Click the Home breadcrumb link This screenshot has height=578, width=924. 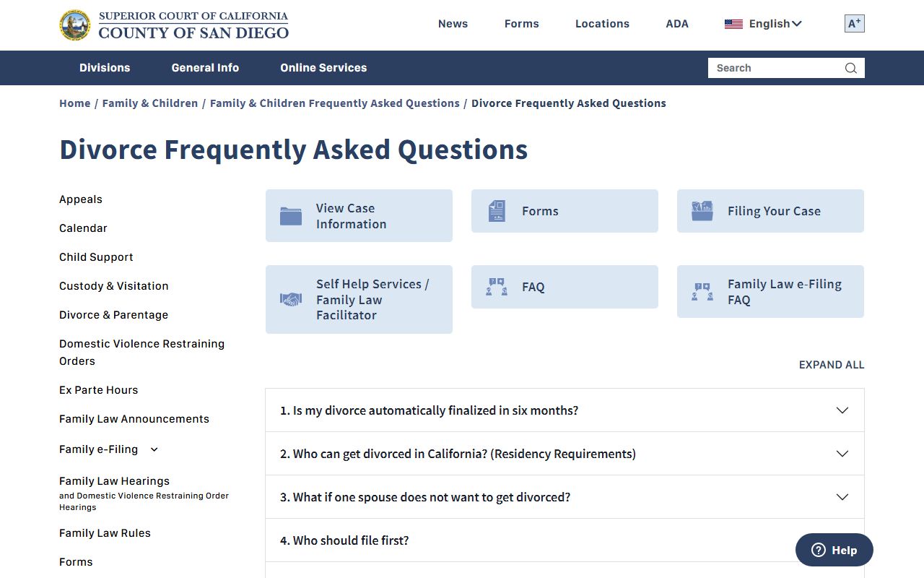[x=75, y=103]
